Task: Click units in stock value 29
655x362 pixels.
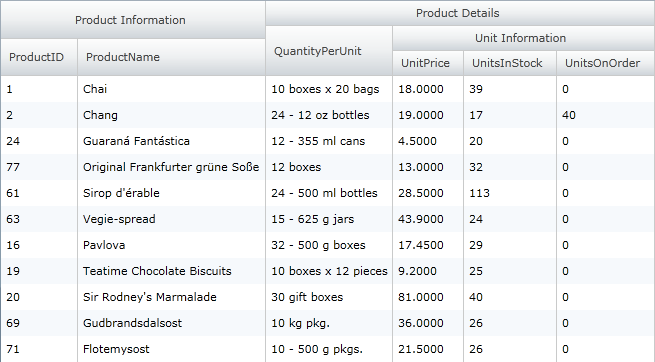Action: pyautogui.click(x=510, y=245)
